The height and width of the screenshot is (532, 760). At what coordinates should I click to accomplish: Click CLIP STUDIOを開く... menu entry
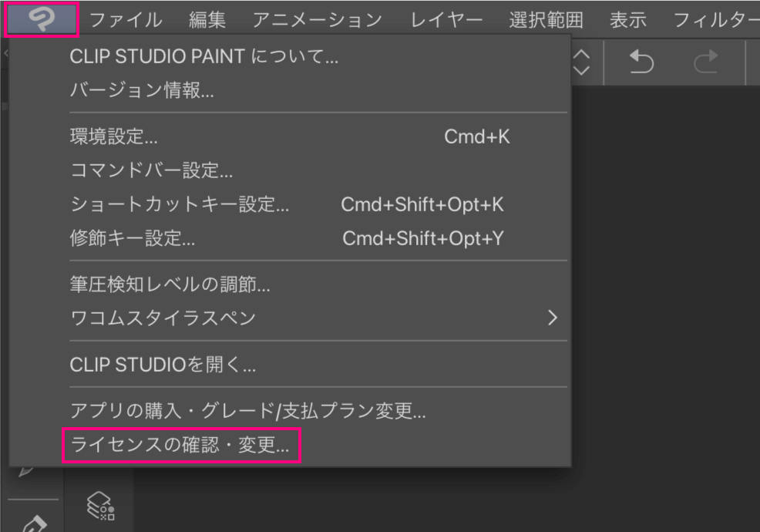point(163,365)
